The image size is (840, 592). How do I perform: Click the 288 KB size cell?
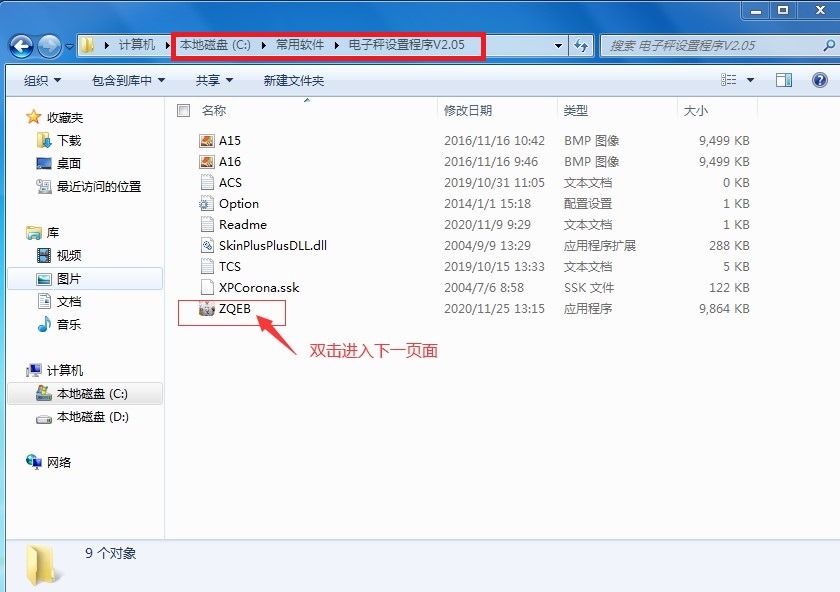click(x=729, y=245)
